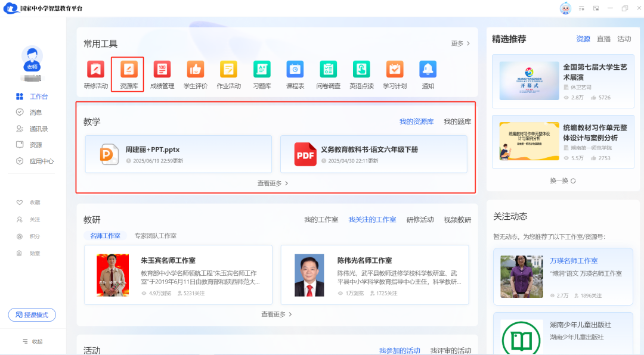Switch to the 直播 tab
644x355 pixels.
[604, 39]
